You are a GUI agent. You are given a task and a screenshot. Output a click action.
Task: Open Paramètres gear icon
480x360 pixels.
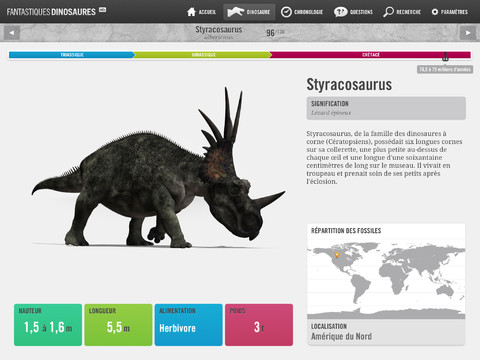435,12
